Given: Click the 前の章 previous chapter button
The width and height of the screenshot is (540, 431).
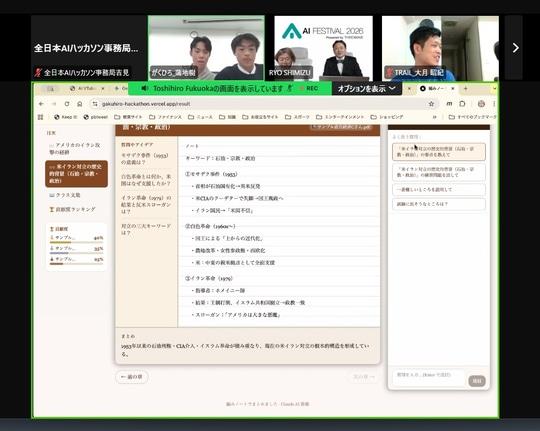Looking at the screenshot, I should click(x=132, y=377).
